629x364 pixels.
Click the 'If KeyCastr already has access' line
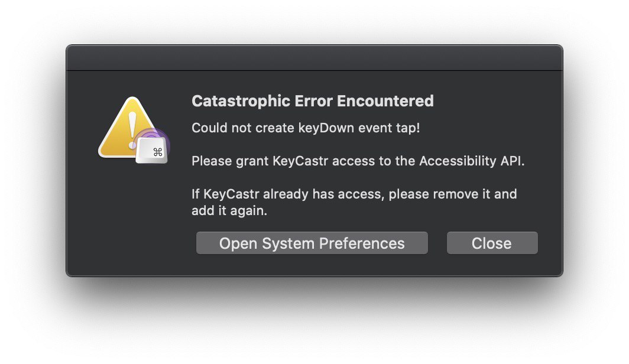tap(354, 194)
